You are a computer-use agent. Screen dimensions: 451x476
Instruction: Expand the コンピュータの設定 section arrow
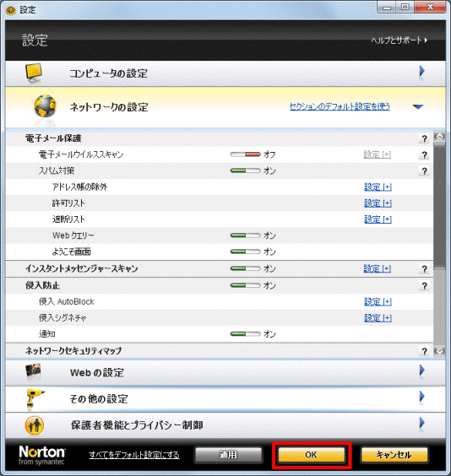click(421, 72)
